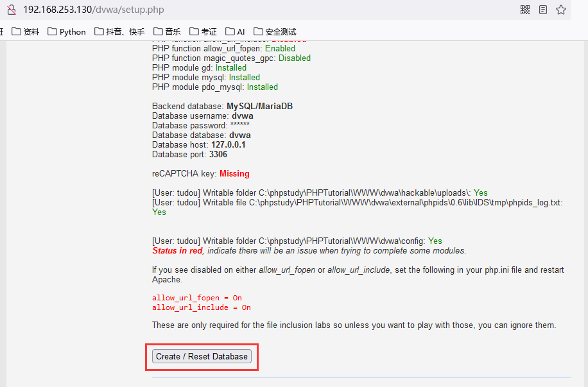Click the Database username dvwa value
This screenshot has width=588, height=387.
coord(242,116)
